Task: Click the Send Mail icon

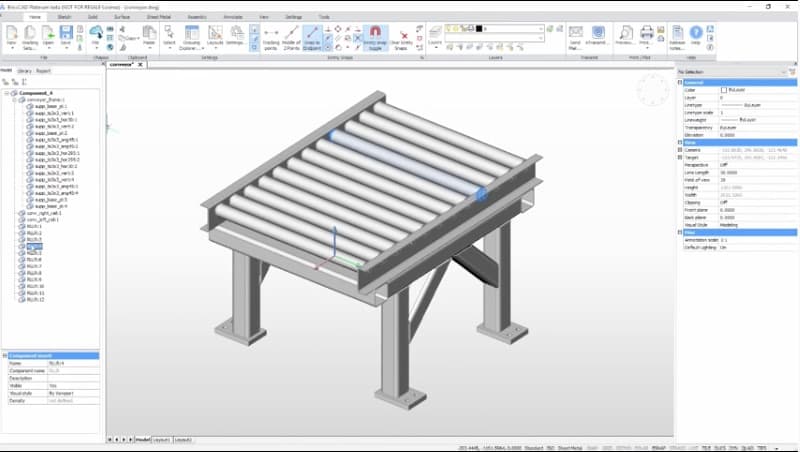Action: pyautogui.click(x=576, y=33)
